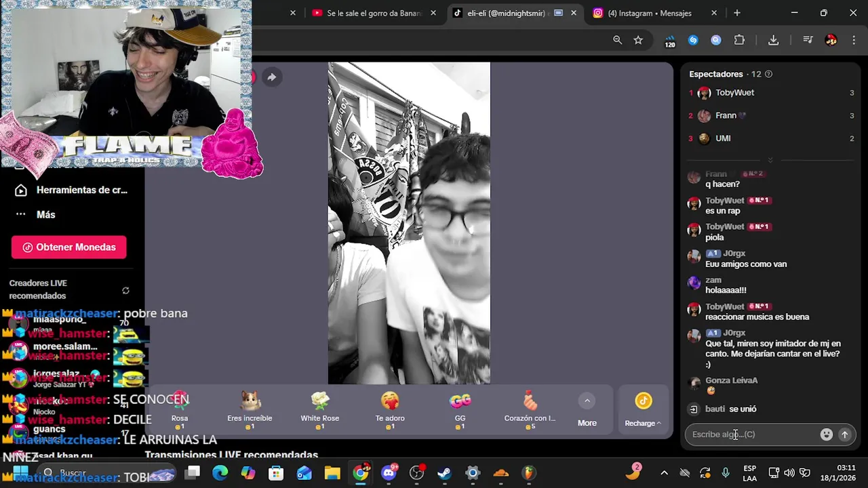Open File Explorer from the taskbar

(x=332, y=472)
